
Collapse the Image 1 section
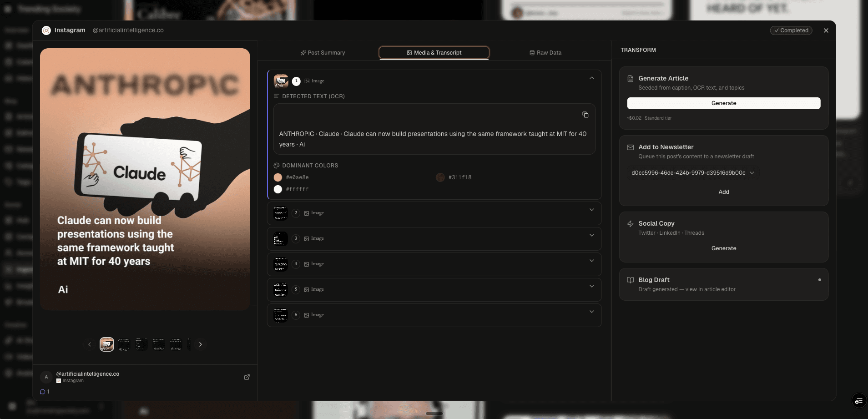[591, 78]
